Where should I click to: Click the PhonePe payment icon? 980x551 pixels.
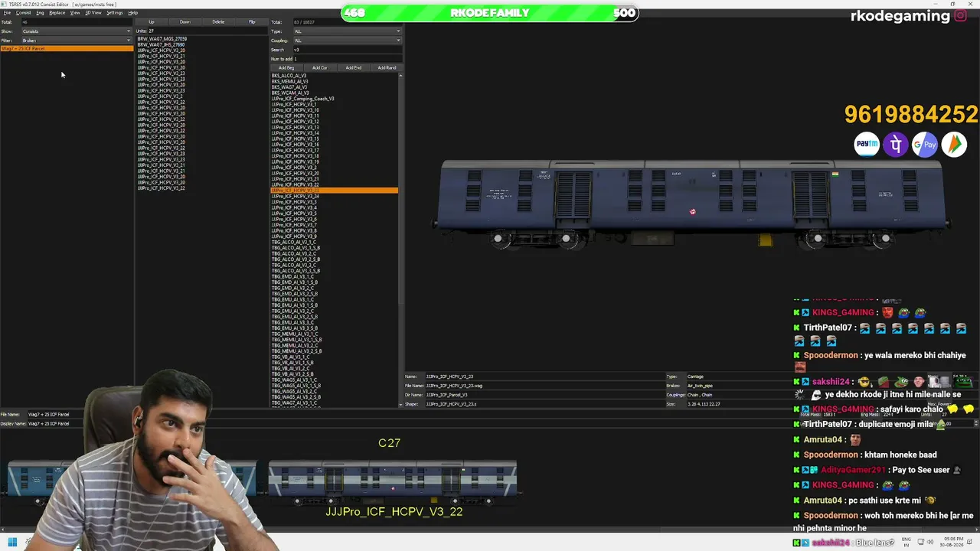[x=896, y=144]
